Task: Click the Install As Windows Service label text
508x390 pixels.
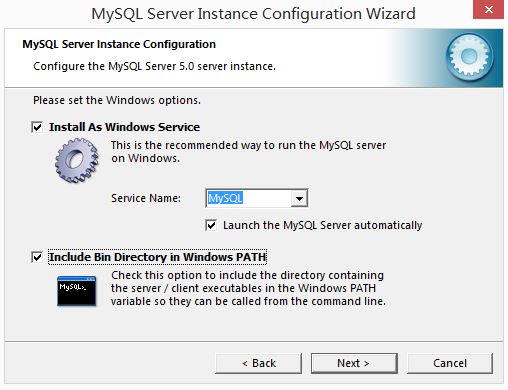Action: [x=124, y=127]
